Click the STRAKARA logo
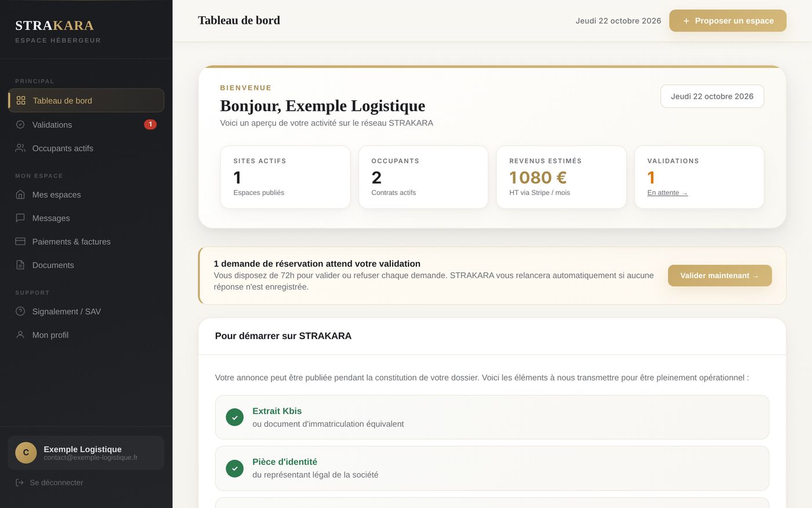This screenshot has width=812, height=508. coord(55,26)
